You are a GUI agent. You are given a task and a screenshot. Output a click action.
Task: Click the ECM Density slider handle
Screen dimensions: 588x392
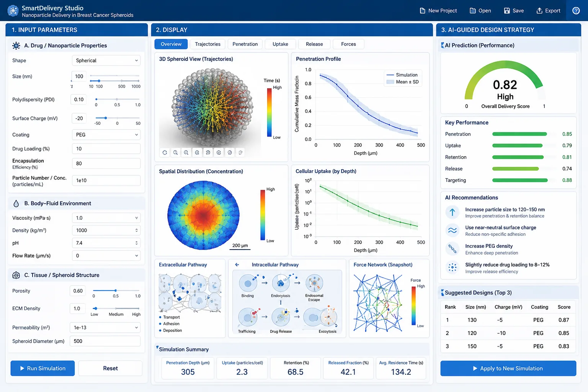[95, 308]
